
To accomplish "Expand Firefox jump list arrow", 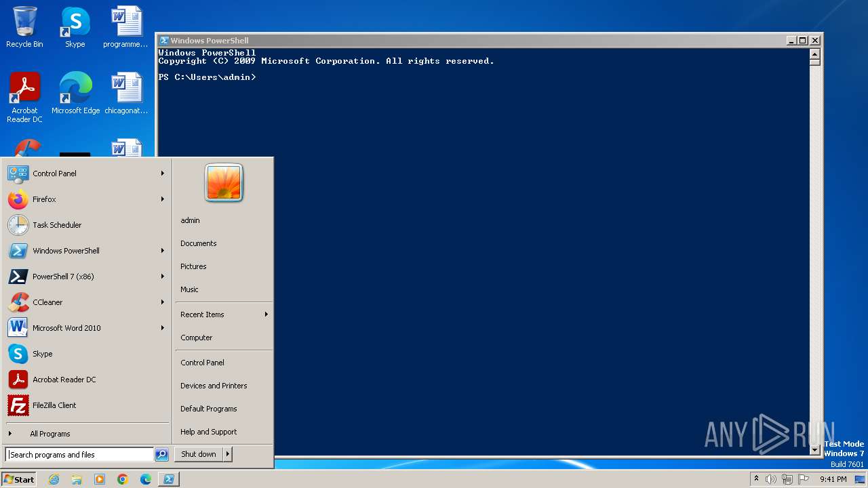I will coord(162,199).
